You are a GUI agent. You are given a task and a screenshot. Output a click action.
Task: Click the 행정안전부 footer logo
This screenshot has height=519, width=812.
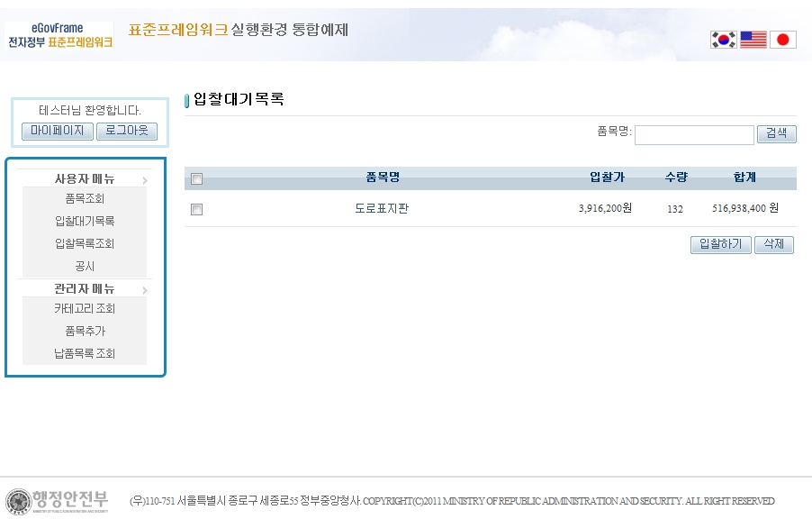coord(59,500)
